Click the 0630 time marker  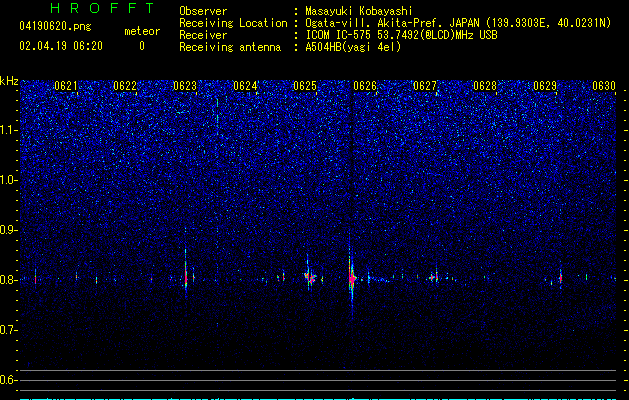click(x=604, y=86)
